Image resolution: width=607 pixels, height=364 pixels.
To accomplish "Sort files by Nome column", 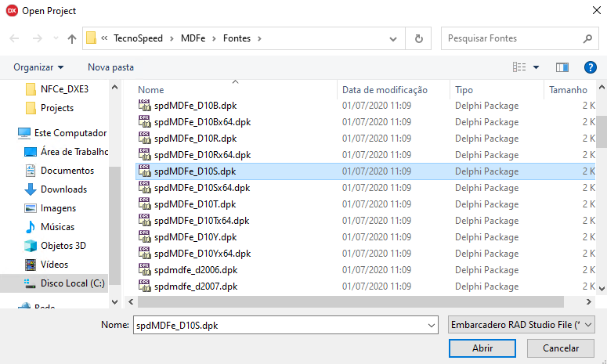I will tap(151, 90).
